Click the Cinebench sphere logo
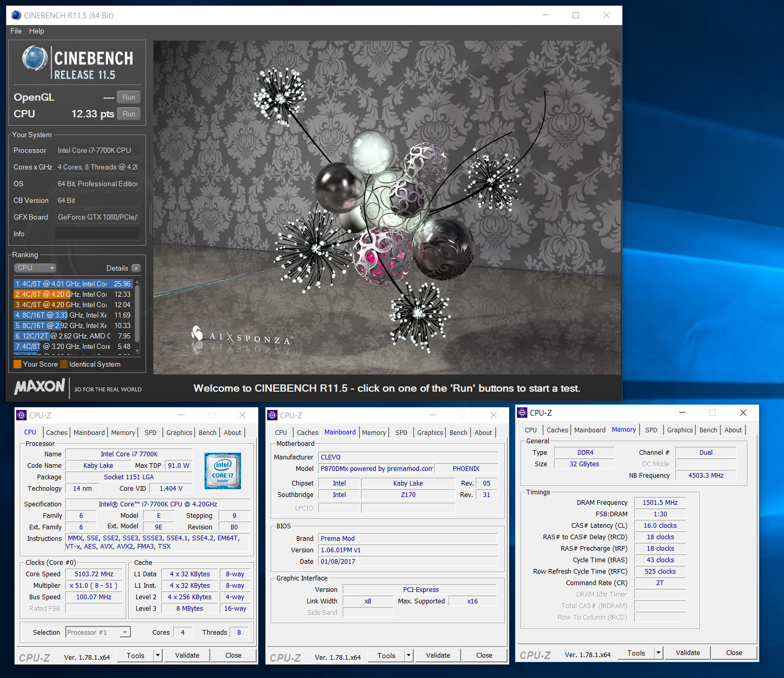The image size is (784, 678). tap(35, 58)
